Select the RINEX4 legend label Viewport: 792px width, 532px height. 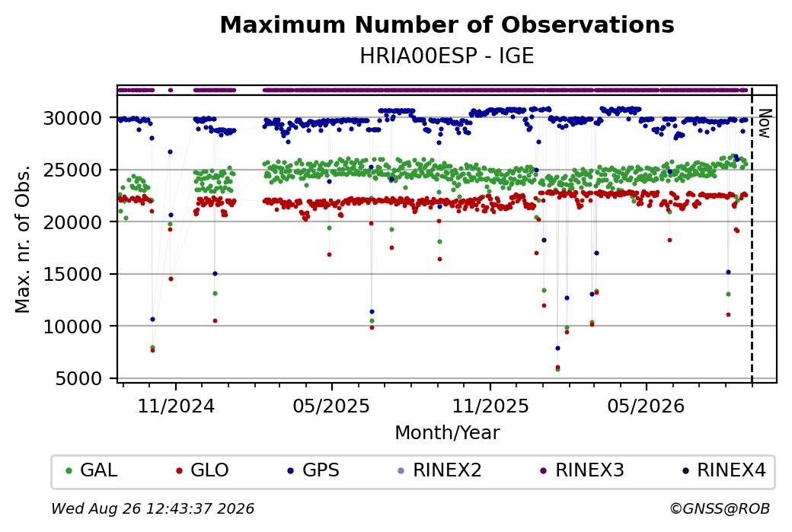pyautogui.click(x=731, y=470)
